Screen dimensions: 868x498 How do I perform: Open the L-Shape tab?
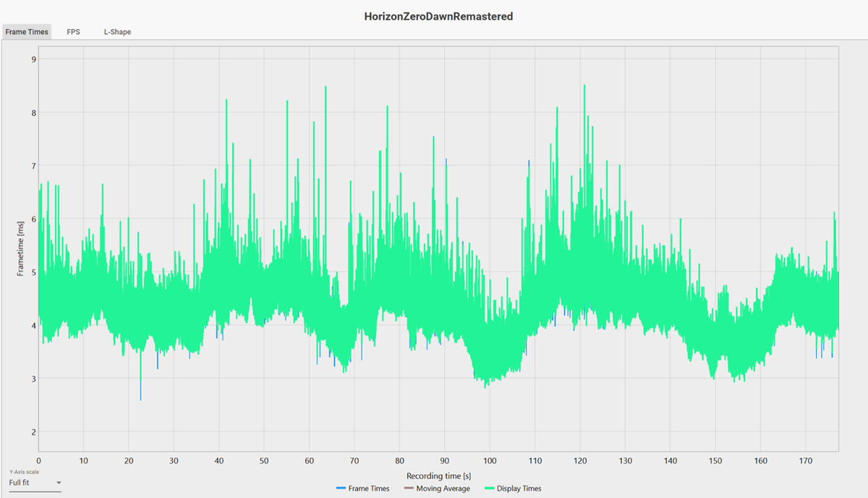[x=117, y=32]
